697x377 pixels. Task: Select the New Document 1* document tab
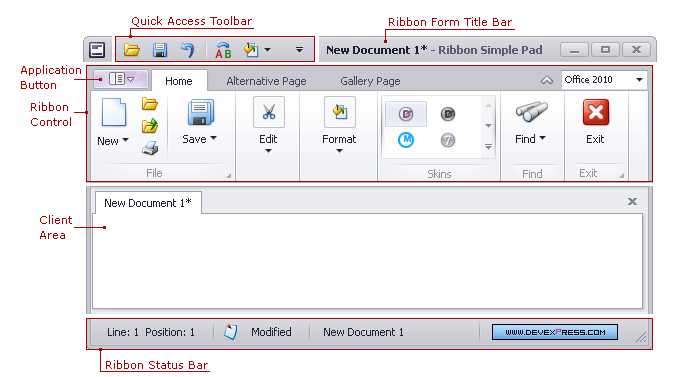(148, 203)
